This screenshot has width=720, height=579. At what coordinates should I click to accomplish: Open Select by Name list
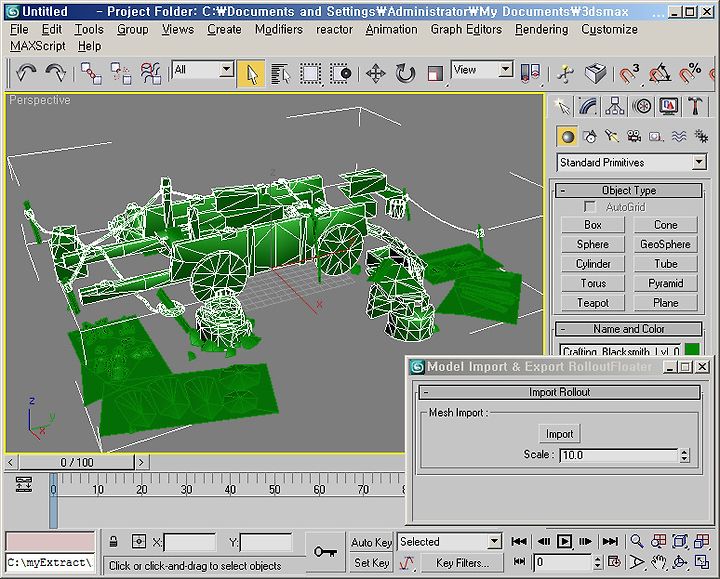[x=281, y=74]
